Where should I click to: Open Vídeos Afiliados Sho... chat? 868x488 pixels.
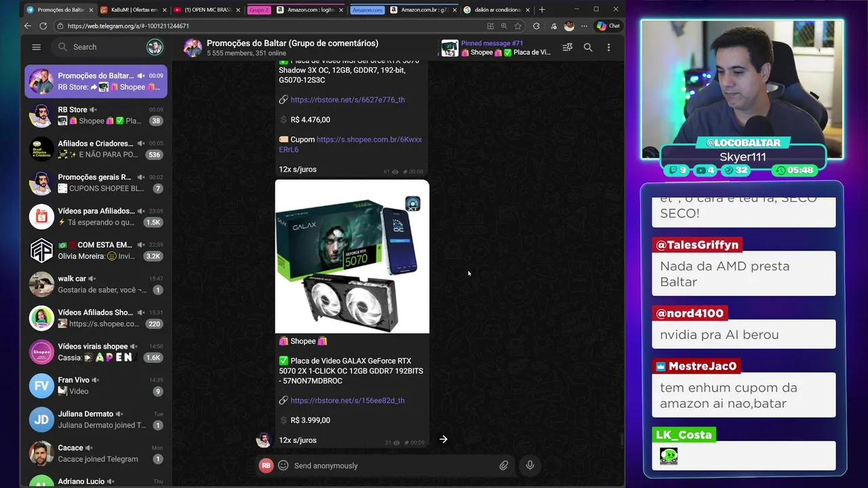point(96,318)
